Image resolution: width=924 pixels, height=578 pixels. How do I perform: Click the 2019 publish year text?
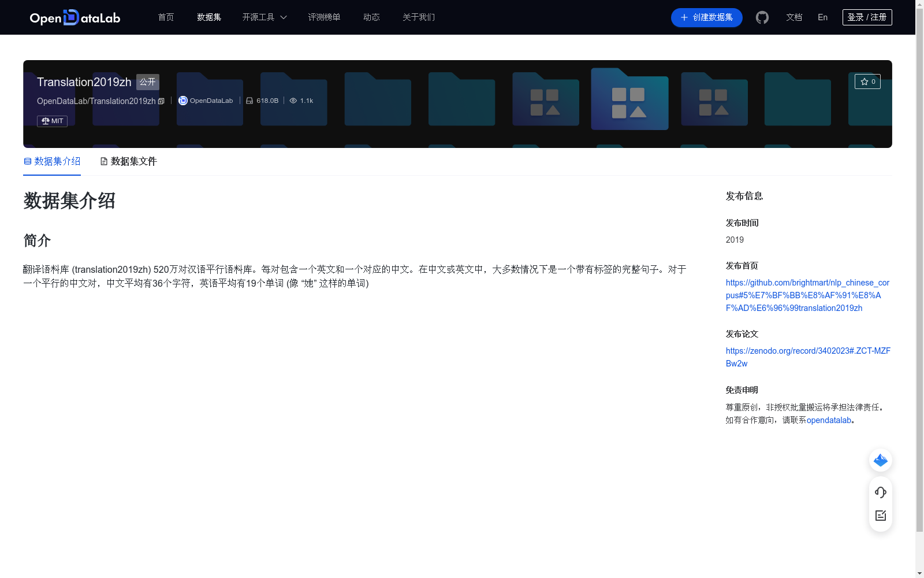(735, 240)
